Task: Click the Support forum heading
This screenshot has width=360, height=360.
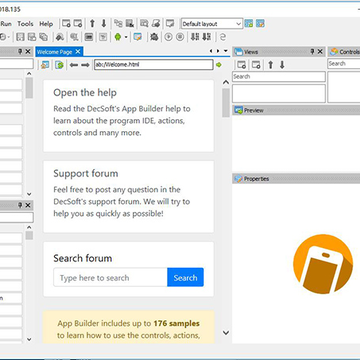Action: (x=86, y=173)
